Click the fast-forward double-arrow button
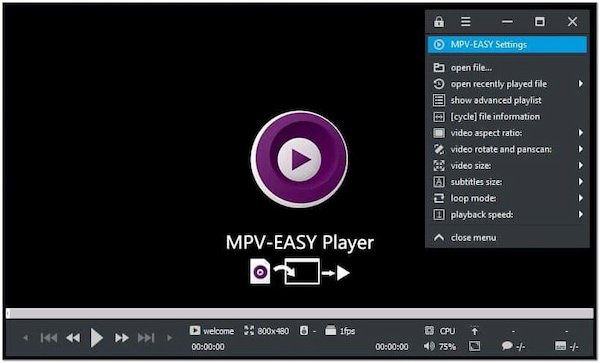The height and width of the screenshot is (363, 600). [122, 338]
